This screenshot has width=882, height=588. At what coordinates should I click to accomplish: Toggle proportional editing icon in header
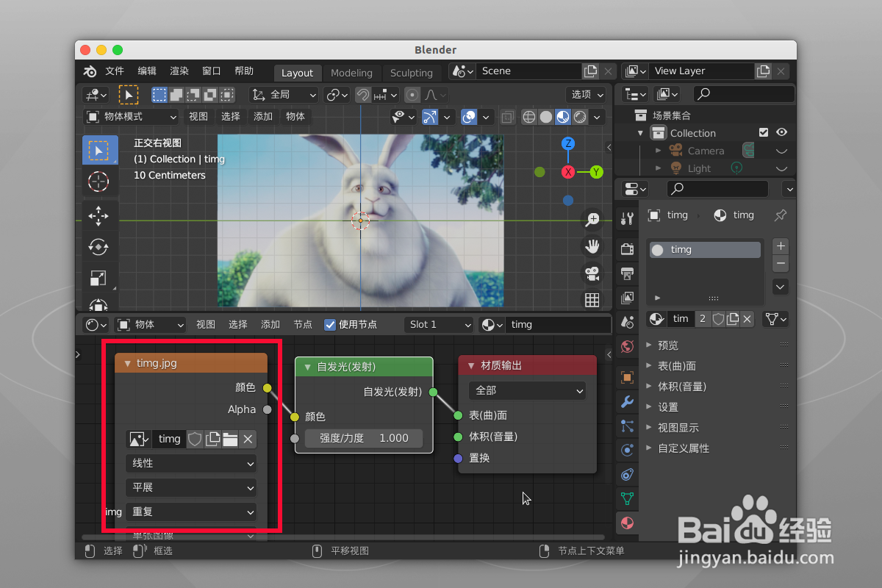click(412, 95)
